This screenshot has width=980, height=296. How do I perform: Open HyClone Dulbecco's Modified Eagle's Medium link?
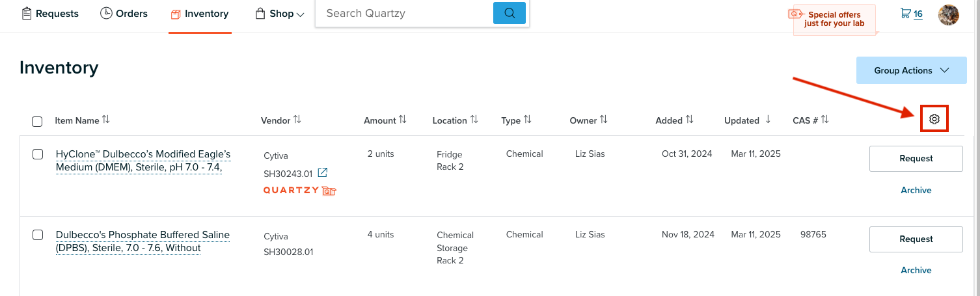pyautogui.click(x=143, y=161)
